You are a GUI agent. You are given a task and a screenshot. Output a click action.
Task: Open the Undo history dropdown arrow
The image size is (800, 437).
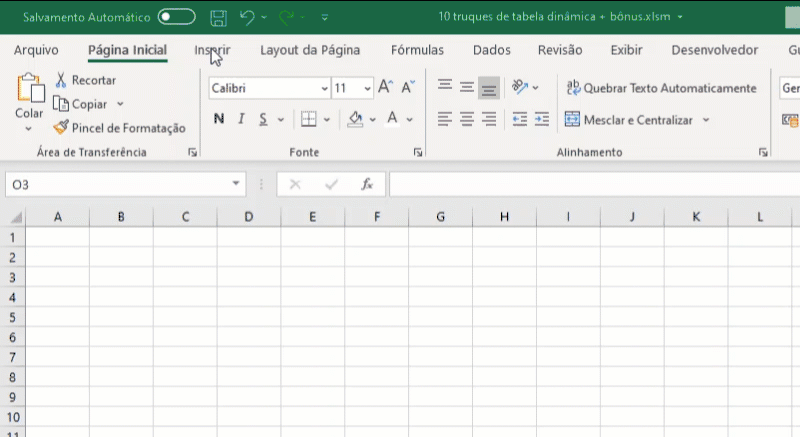(264, 17)
